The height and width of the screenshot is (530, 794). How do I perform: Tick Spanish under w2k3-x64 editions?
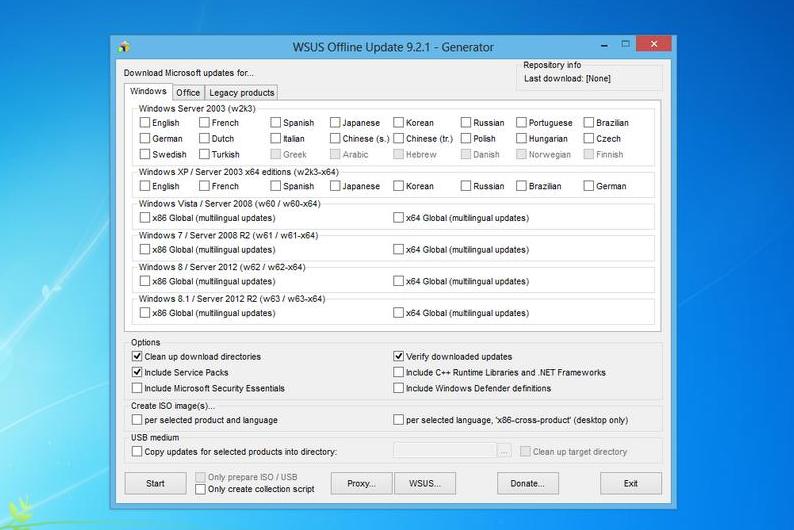click(275, 186)
